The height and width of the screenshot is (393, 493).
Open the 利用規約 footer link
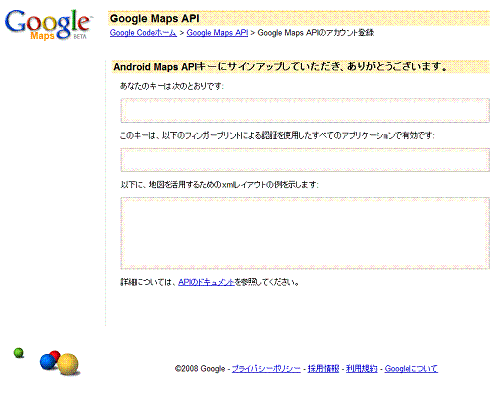[x=362, y=369]
